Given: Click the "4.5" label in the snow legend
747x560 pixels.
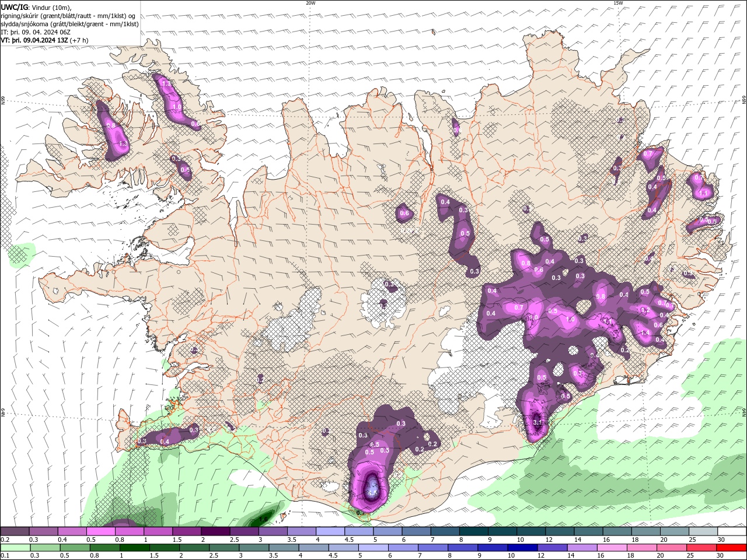Looking at the screenshot, I should pos(348,540).
